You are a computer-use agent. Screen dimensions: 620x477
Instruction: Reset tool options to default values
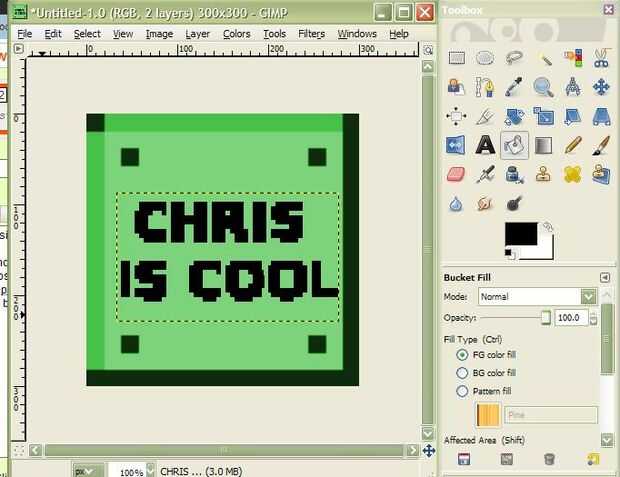pyautogui.click(x=593, y=459)
